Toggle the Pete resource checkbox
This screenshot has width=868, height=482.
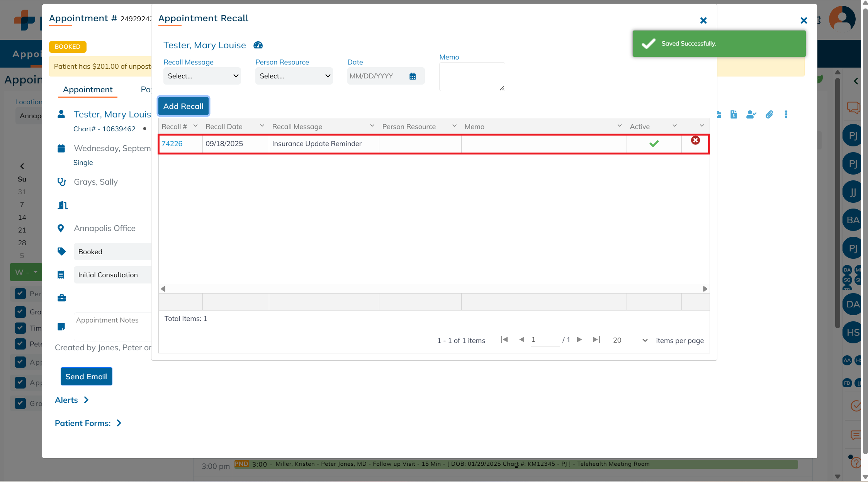point(20,344)
